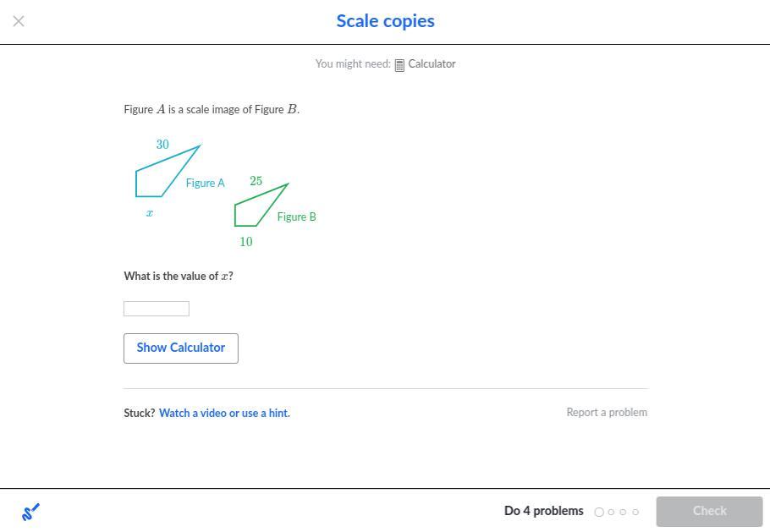Click the first problem progress circle
The image size is (770, 532).
click(599, 512)
